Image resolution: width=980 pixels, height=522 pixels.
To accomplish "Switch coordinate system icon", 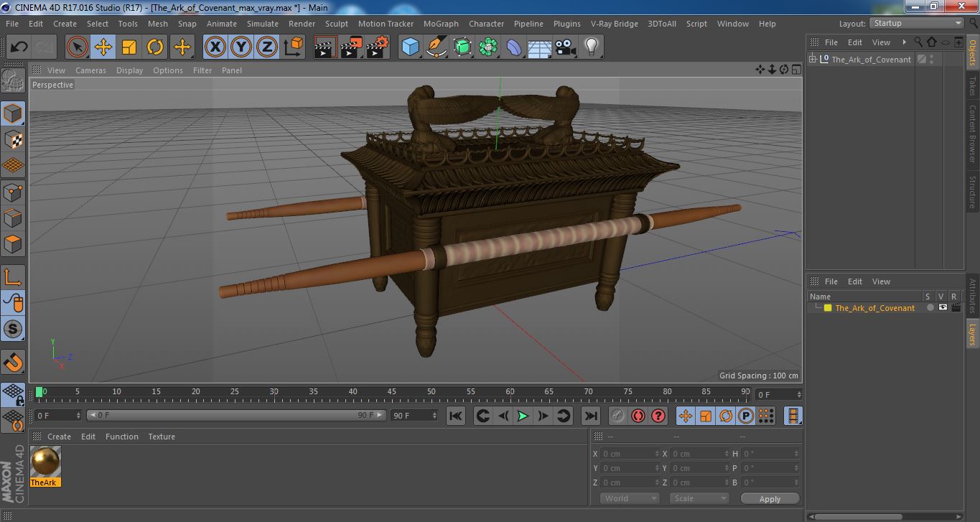I will click(x=293, y=47).
